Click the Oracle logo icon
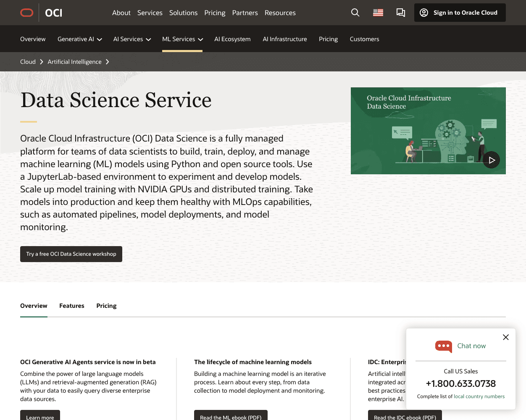Viewport: 526px width, 420px height. coord(27,13)
